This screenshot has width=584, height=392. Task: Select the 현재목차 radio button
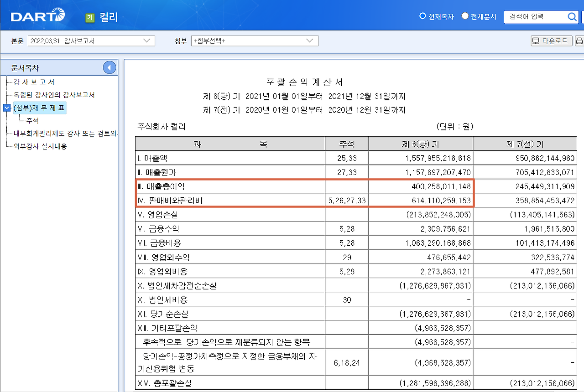pyautogui.click(x=422, y=15)
